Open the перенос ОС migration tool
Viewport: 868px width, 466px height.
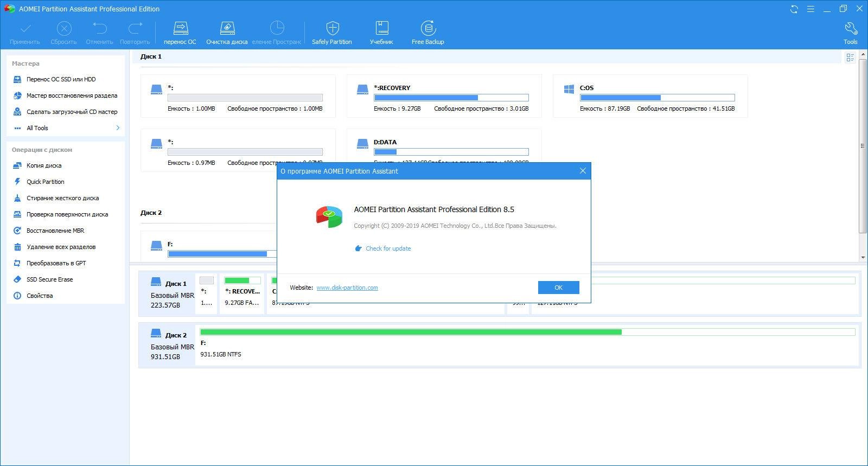click(180, 33)
